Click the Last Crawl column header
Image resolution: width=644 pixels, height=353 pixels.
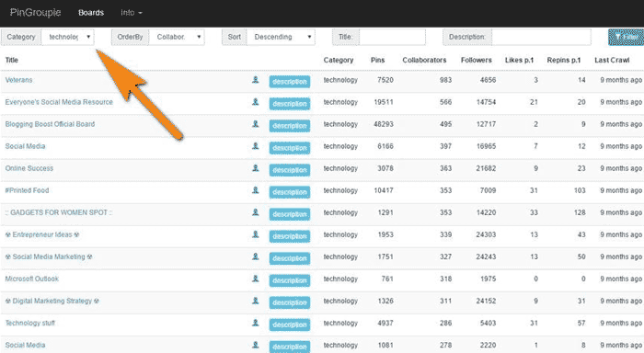612,60
